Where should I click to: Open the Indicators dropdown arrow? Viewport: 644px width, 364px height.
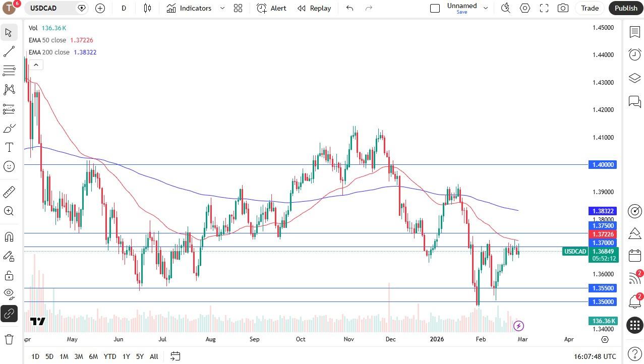[222, 8]
